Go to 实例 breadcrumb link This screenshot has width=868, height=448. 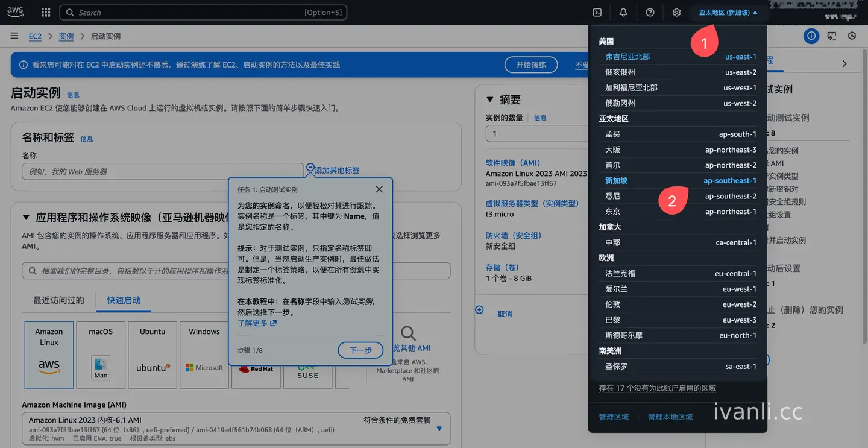point(66,36)
